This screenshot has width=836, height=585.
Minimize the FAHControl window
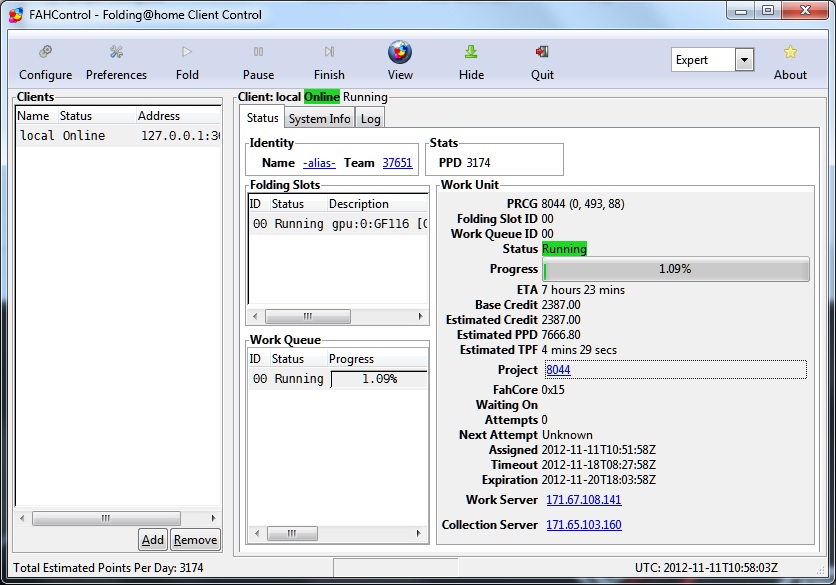coord(741,11)
